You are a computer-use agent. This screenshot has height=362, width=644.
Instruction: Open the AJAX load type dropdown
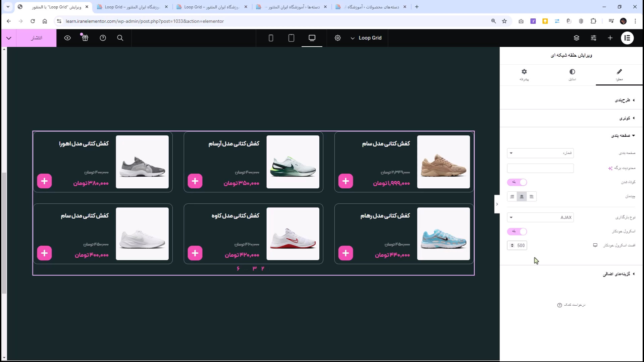pos(540,217)
